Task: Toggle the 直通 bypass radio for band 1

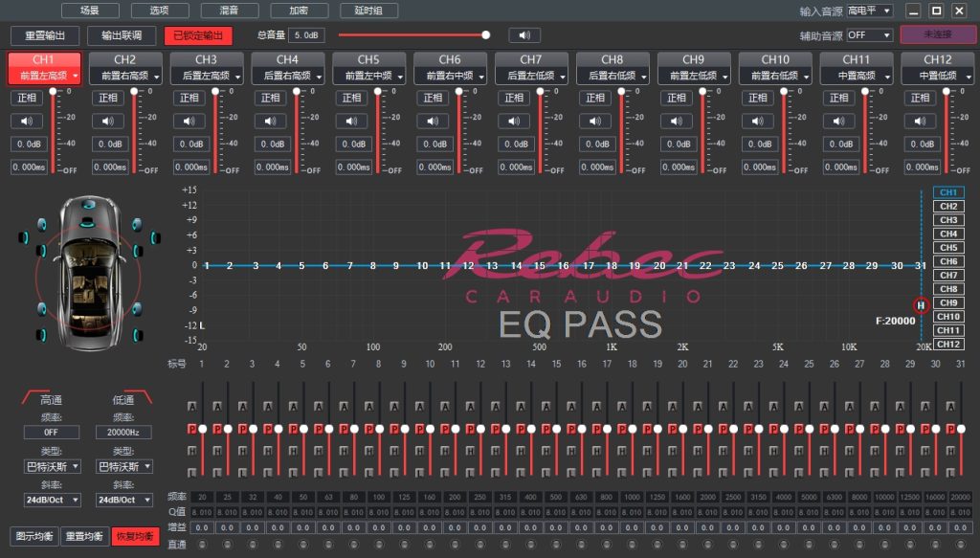Action: pos(202,545)
